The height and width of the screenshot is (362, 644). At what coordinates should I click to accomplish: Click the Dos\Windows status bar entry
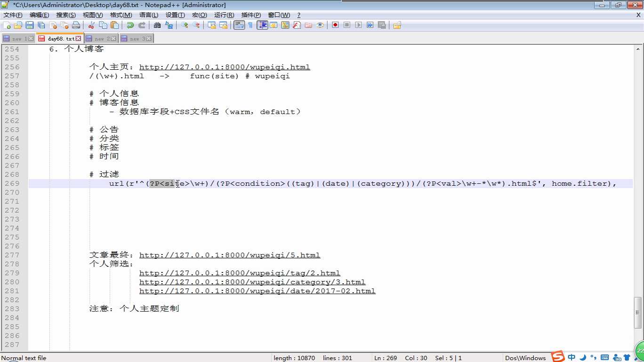pos(525,358)
